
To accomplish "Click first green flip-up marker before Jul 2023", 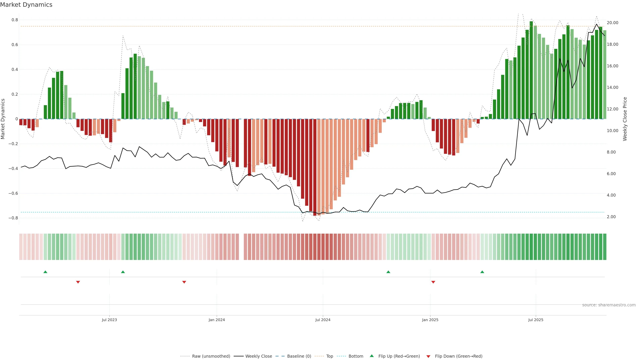I will (x=45, y=272).
